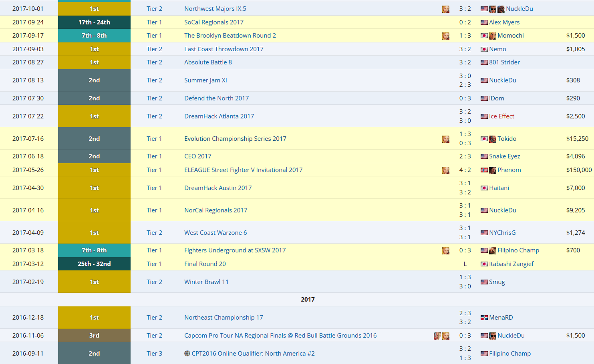
Task: Click the US flag next to Snake Eyez
Action: click(484, 156)
